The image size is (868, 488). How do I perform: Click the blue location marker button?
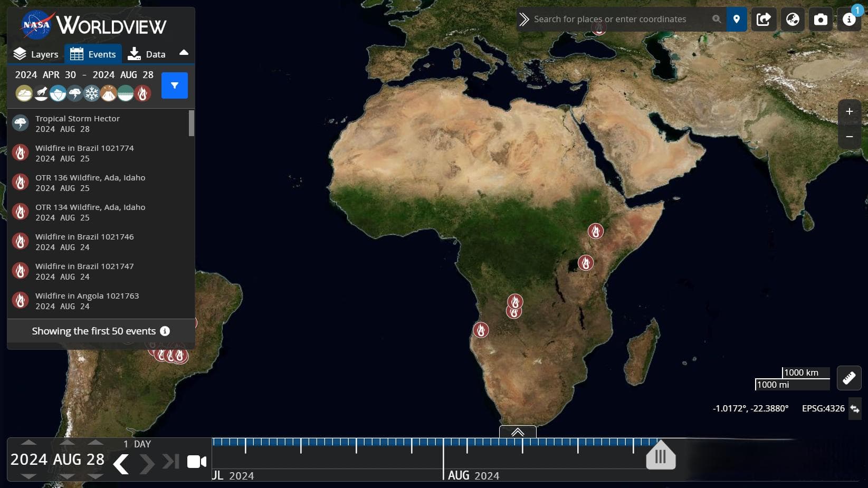pyautogui.click(x=737, y=19)
